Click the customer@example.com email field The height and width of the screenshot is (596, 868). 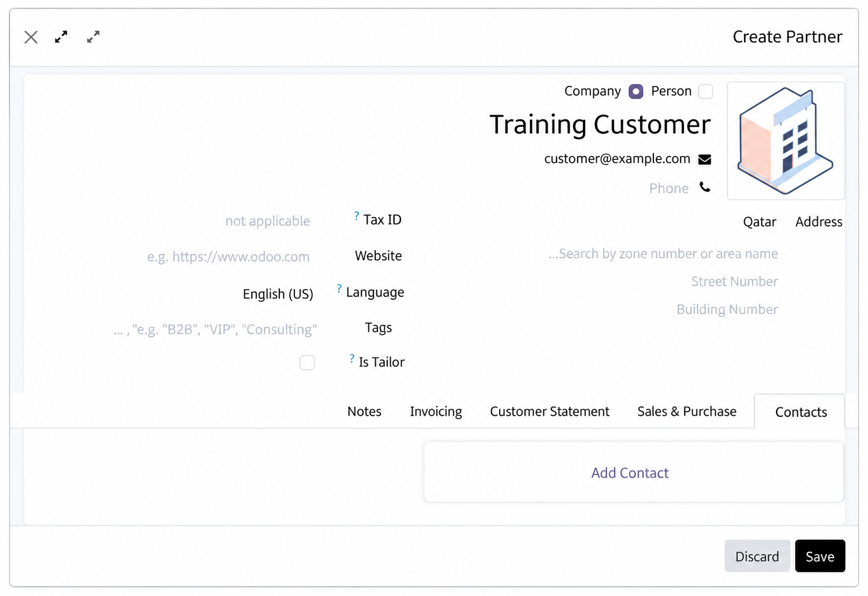[x=617, y=159]
